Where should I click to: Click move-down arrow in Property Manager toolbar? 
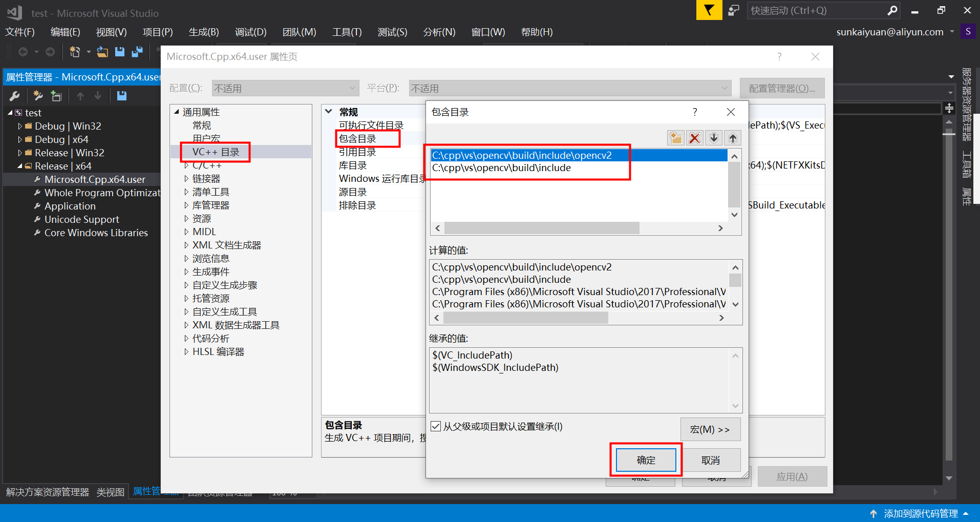(98, 96)
